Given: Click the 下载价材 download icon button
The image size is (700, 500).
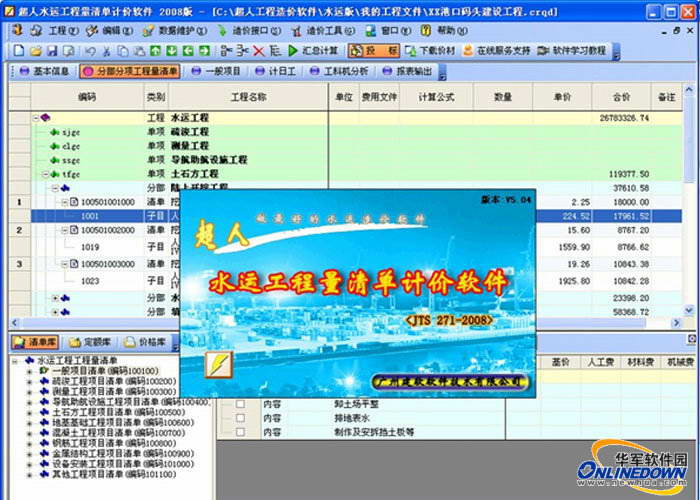Looking at the screenshot, I should (x=429, y=51).
